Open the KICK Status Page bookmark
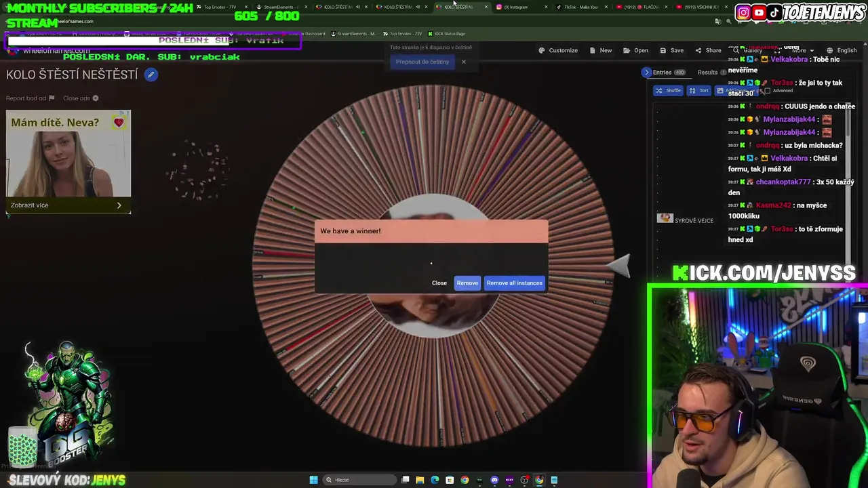This screenshot has height=488, width=868. 446,33
